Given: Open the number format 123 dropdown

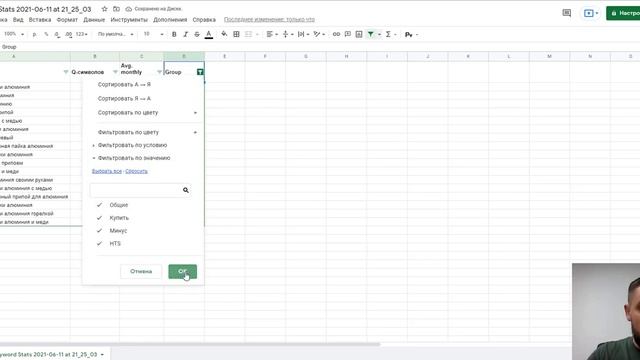Looking at the screenshot, I should [82, 34].
